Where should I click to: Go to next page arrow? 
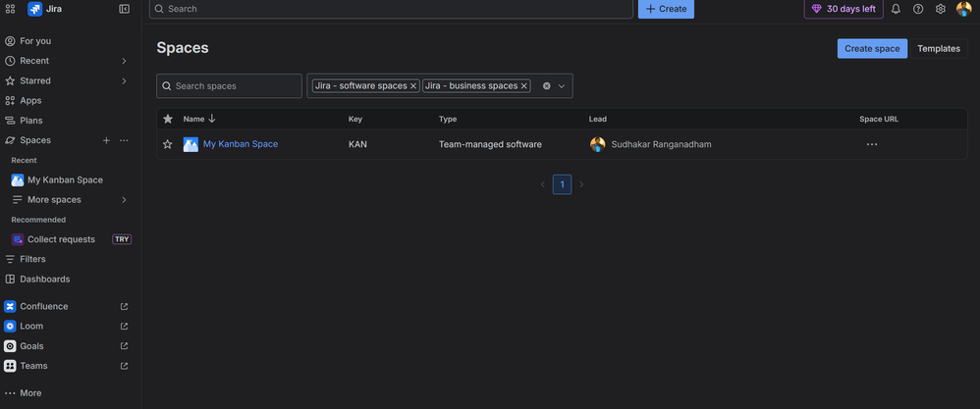[581, 184]
